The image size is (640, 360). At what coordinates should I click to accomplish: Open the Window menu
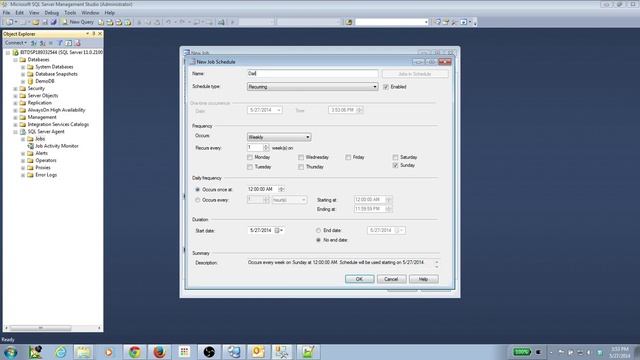pos(90,13)
